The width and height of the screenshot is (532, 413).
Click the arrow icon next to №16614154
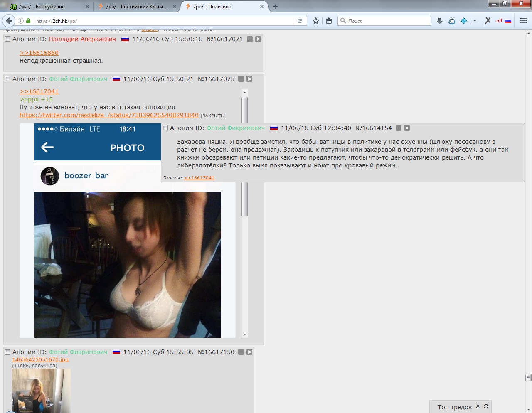tap(407, 128)
